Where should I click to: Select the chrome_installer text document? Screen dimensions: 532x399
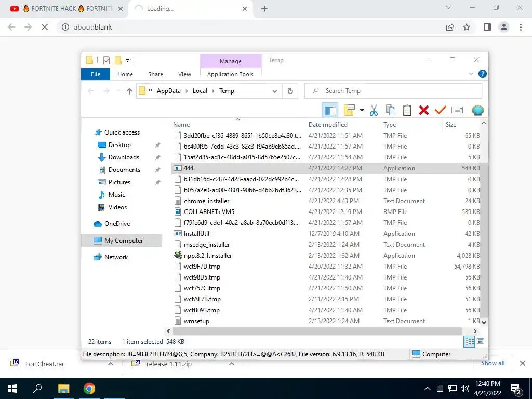(x=326, y=201)
